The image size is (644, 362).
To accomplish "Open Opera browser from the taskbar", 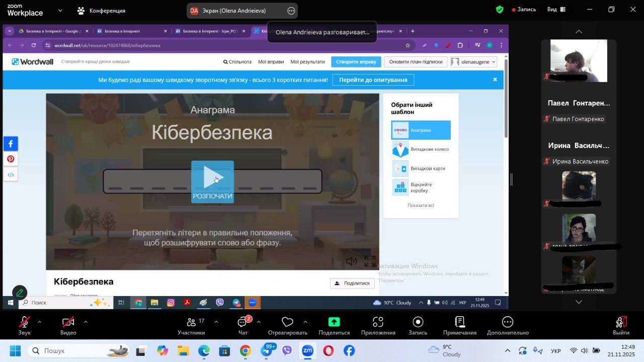I will (328, 350).
